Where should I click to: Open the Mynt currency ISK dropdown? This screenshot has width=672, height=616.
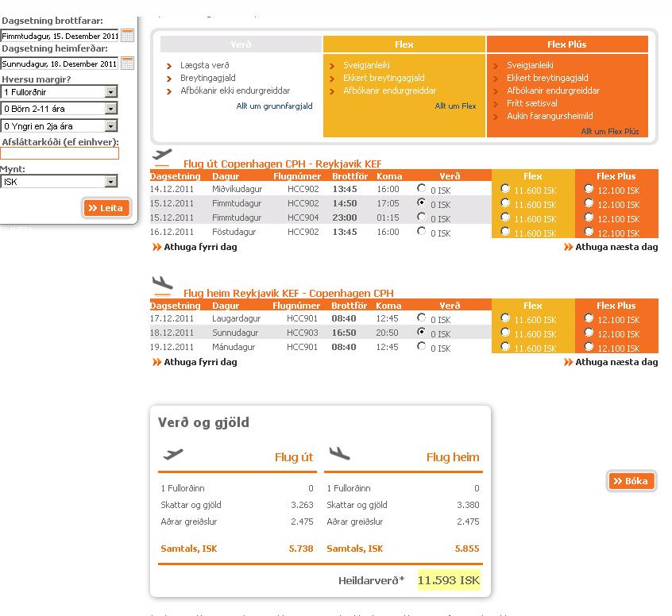click(59, 182)
